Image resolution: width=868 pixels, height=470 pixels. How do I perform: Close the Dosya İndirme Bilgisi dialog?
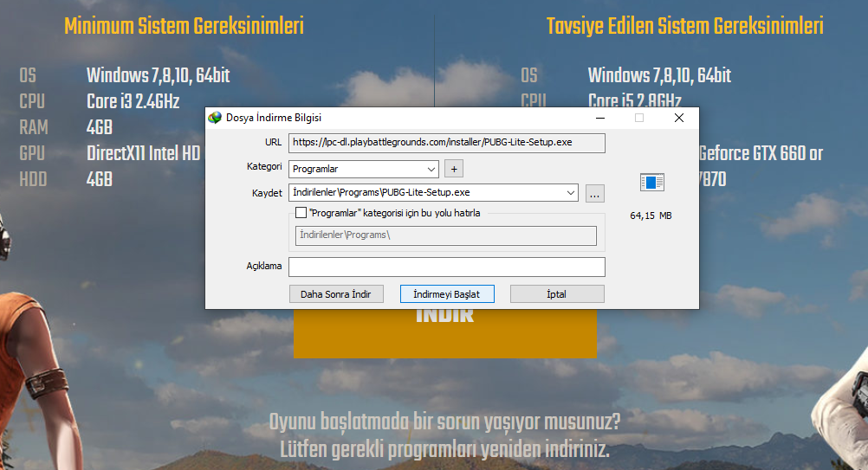679,118
